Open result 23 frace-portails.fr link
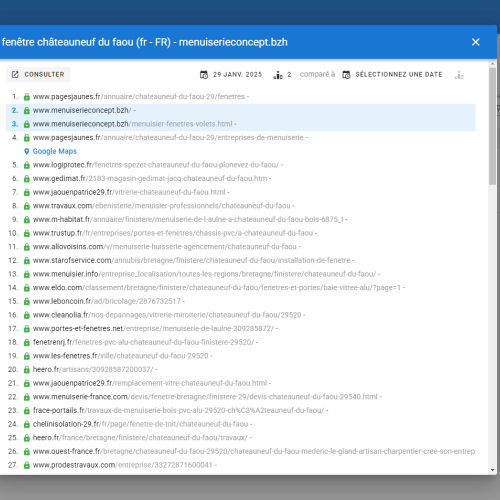This screenshot has height=500, width=500. click(x=178, y=411)
